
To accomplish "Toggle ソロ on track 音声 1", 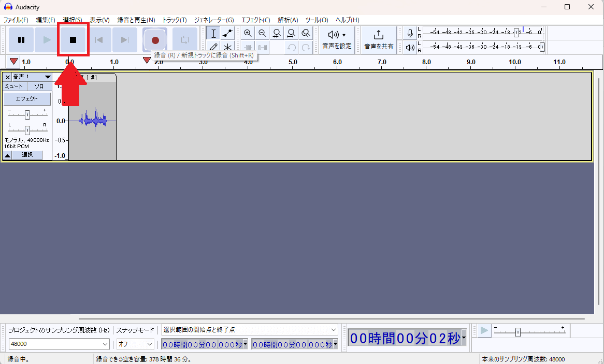I will coord(39,86).
